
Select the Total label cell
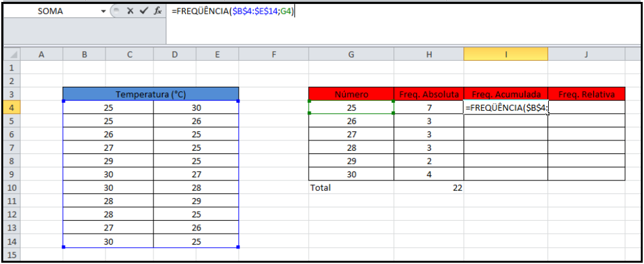click(351, 188)
